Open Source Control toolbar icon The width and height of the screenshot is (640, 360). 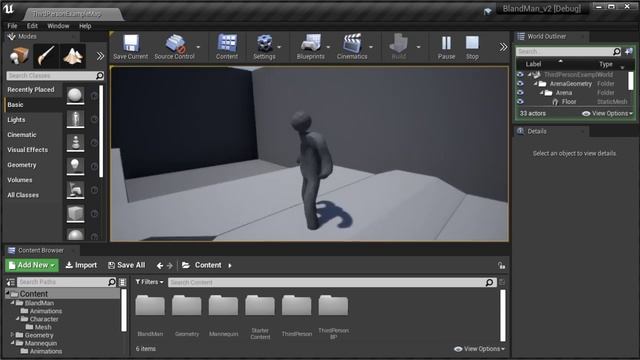(x=174, y=47)
